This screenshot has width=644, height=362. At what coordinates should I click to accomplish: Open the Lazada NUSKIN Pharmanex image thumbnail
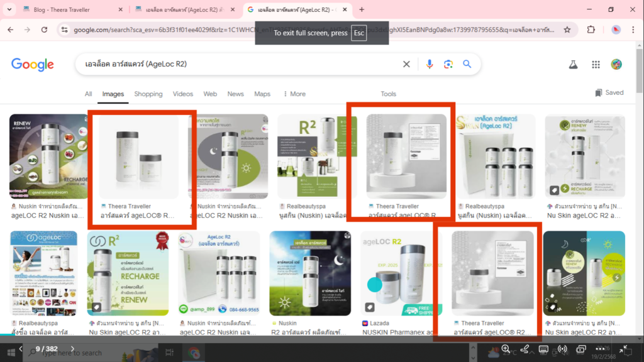point(402,273)
